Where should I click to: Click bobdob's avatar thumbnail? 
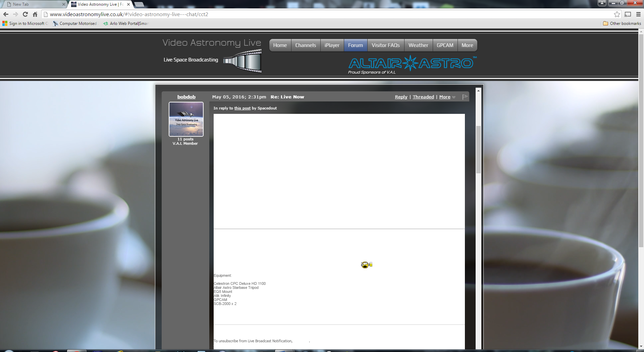186,119
